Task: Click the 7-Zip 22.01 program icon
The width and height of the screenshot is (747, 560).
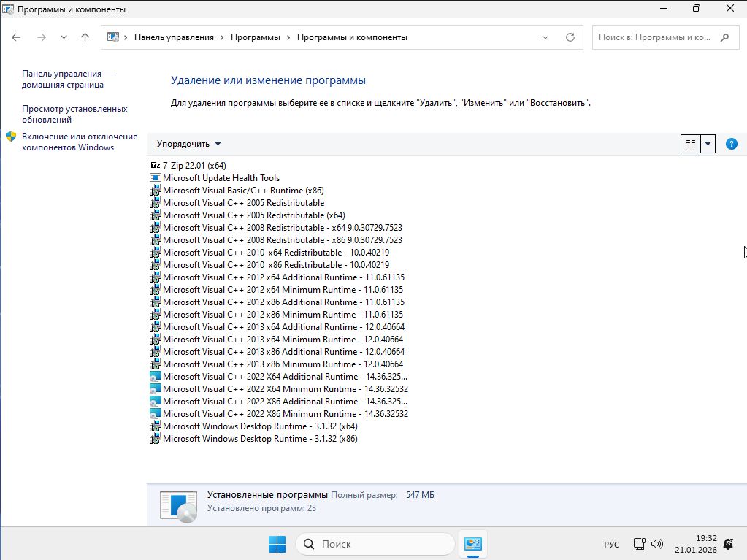Action: tap(155, 166)
